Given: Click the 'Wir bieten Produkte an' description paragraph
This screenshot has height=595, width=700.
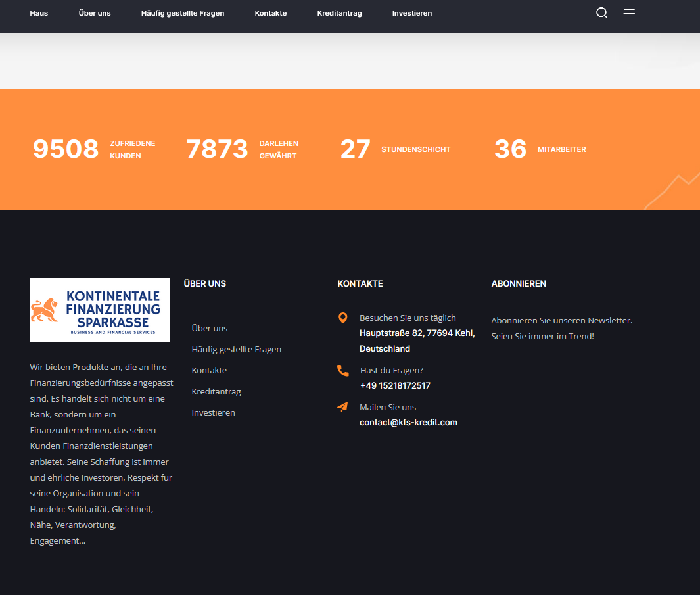Looking at the screenshot, I should [x=101, y=454].
